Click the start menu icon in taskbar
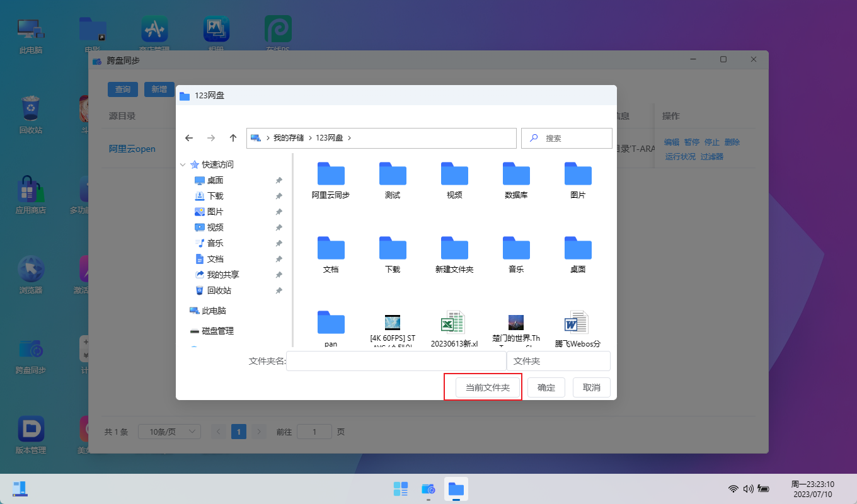Image resolution: width=857 pixels, height=504 pixels. point(401,489)
